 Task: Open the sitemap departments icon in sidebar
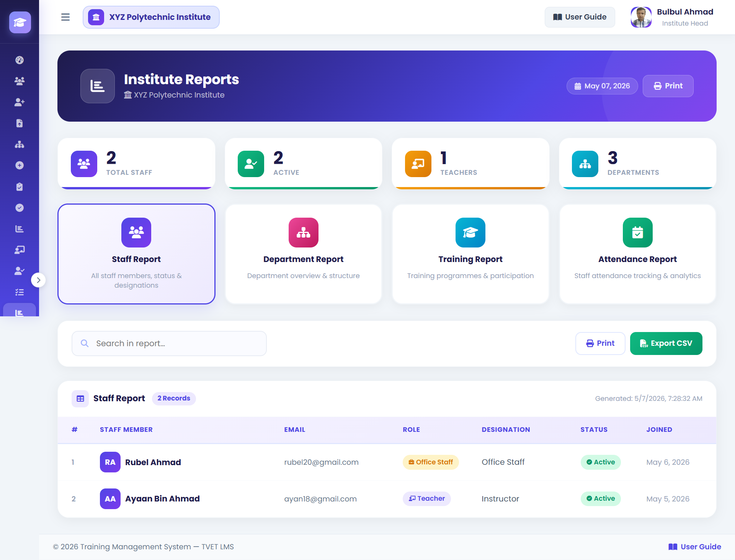pyautogui.click(x=20, y=145)
